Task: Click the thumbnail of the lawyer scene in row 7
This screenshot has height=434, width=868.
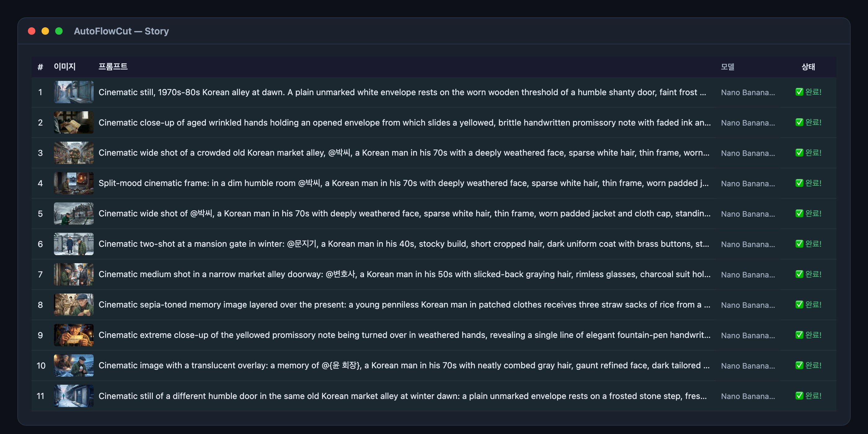Action: 73,274
